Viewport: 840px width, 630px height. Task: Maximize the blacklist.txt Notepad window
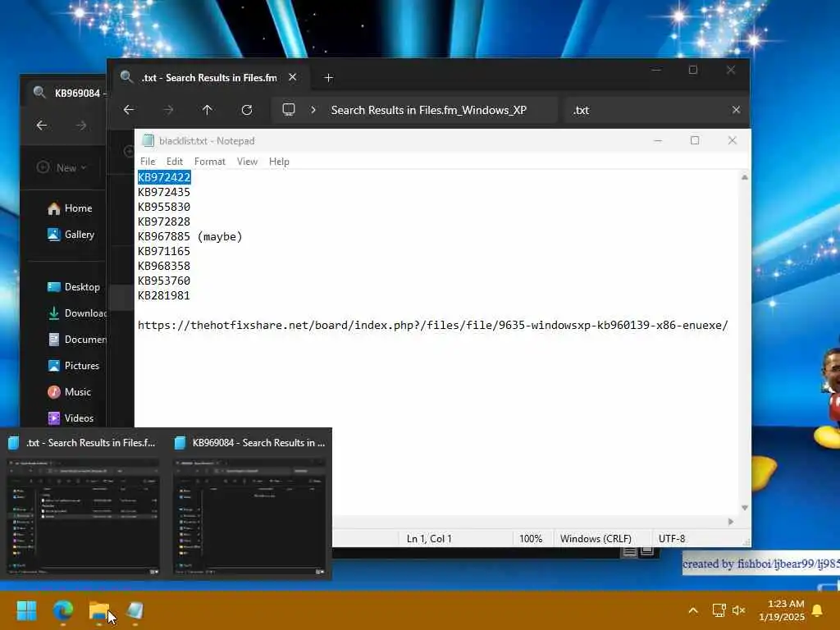(695, 140)
